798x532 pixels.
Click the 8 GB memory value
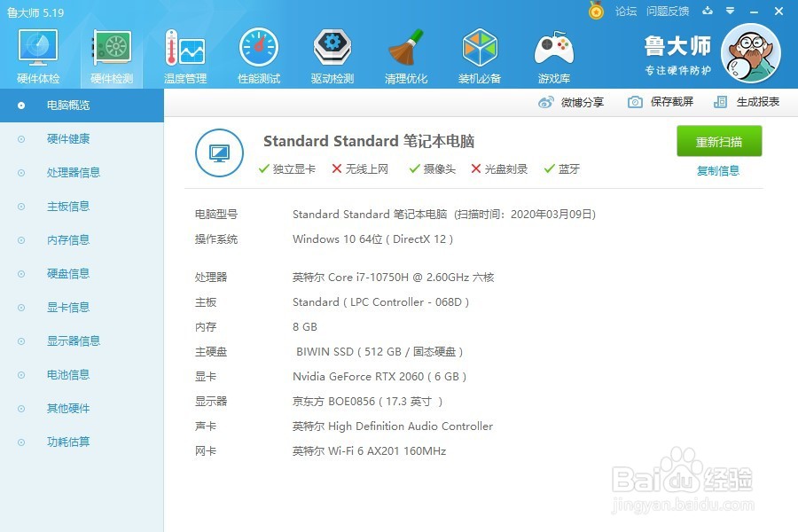(305, 327)
